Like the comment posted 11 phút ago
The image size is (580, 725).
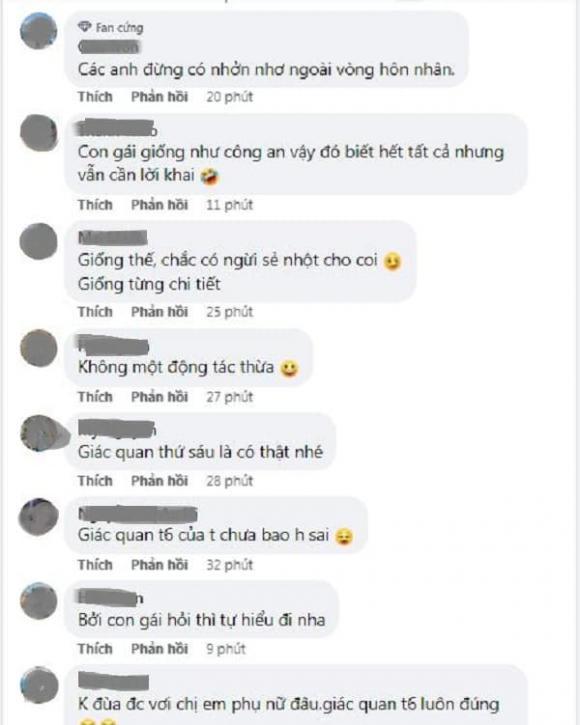[x=95, y=205]
